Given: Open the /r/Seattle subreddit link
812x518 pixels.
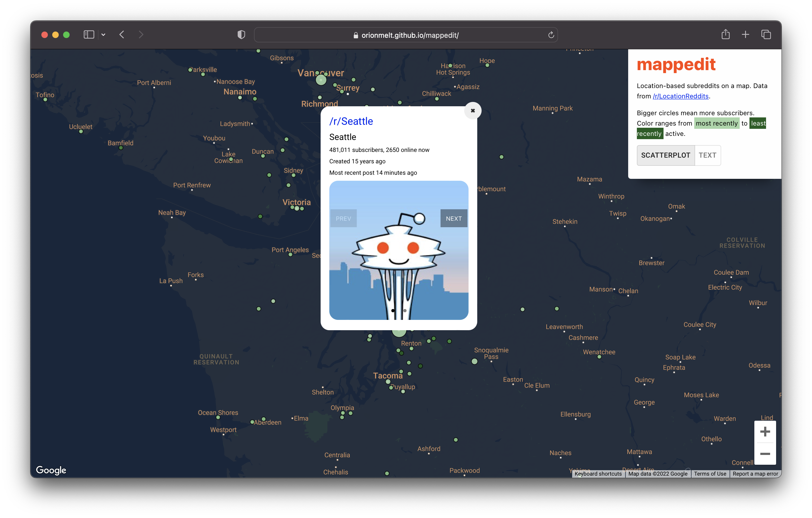Looking at the screenshot, I should coord(351,121).
